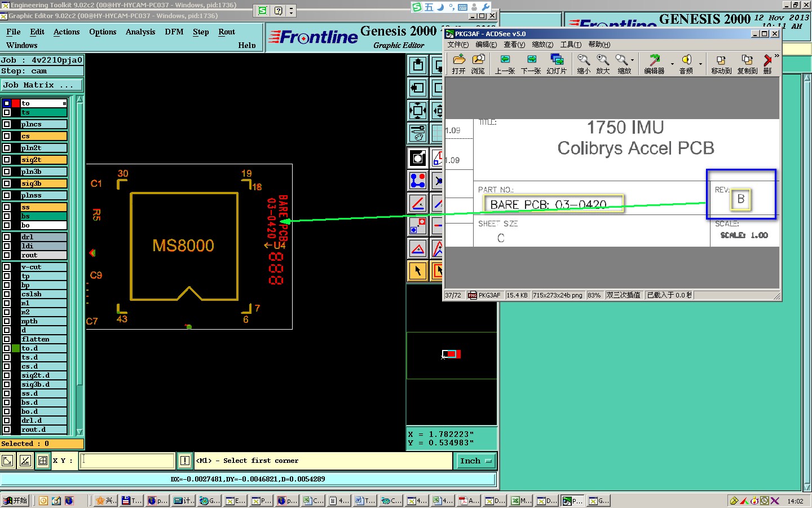Open the Rout menu

227,32
